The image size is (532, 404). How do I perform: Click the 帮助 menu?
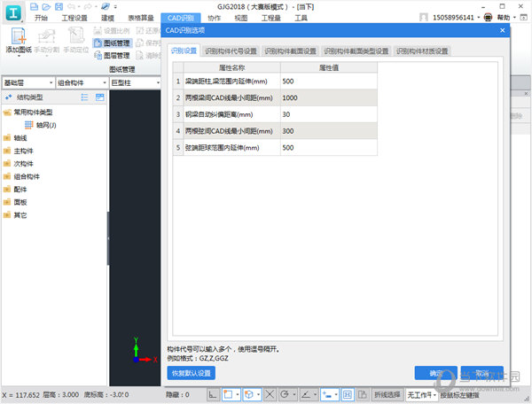[x=504, y=18]
